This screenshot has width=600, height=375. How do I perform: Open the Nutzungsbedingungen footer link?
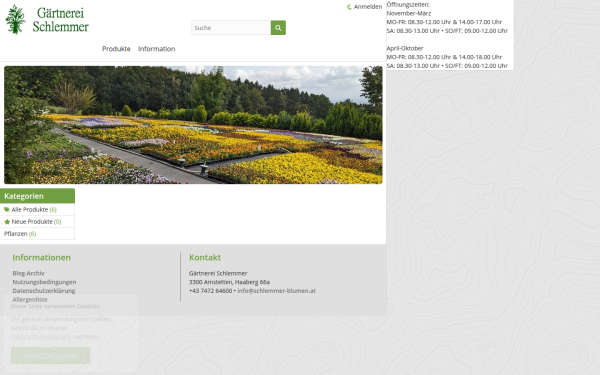tap(44, 282)
